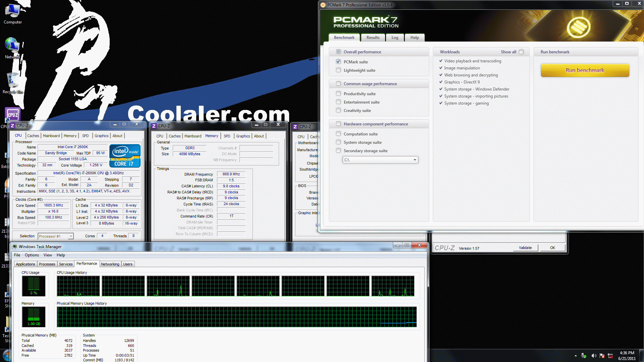Enable the System storage suite checkbox
Viewport: 644px width, 362px height.
[x=338, y=142]
